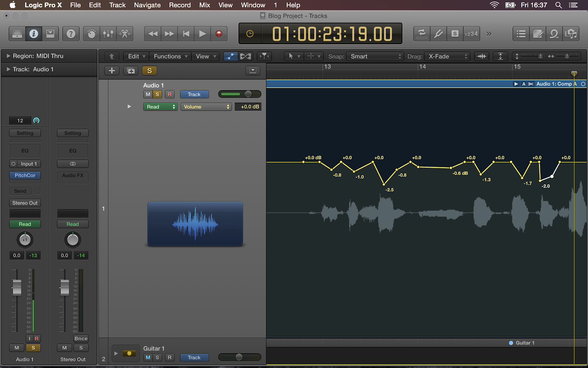Toggle Show Automation button in tracks menu bar
Screen dimensions: 588x368
coord(231,56)
